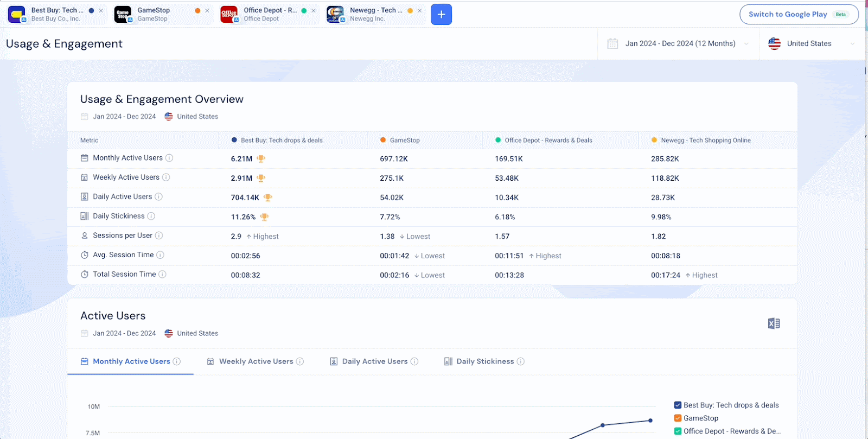Click the US flag icon in country selector
The height and width of the screenshot is (439, 868).
(774, 43)
